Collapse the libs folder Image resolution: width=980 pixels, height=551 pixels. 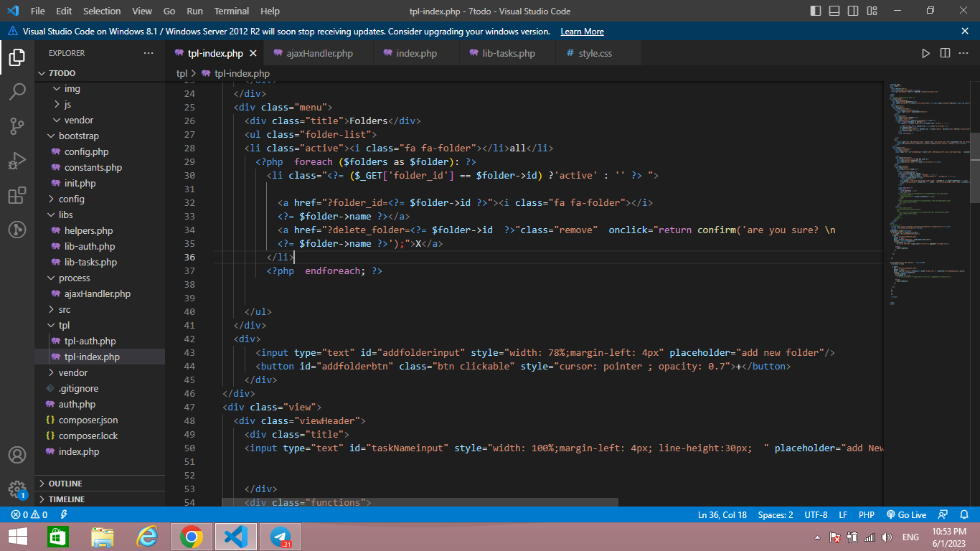click(x=100, y=215)
